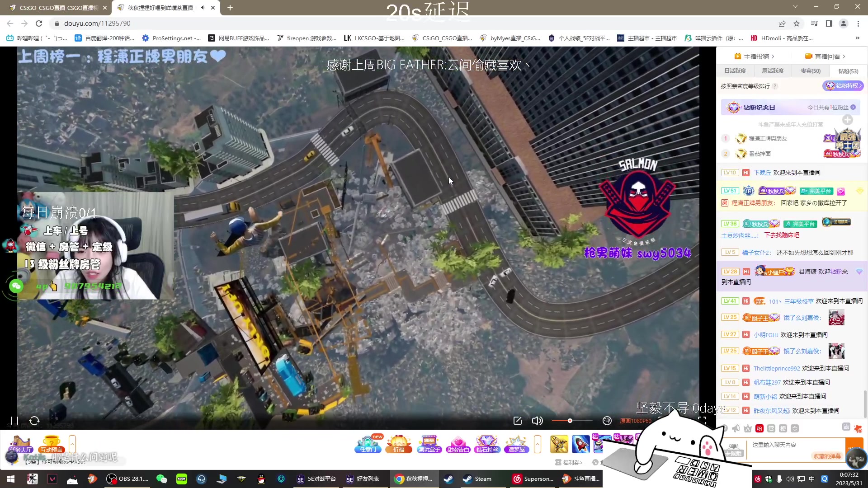Screen dimensions: 868x488
Task: Show more bookmarks with double chevron
Action: 858,38
